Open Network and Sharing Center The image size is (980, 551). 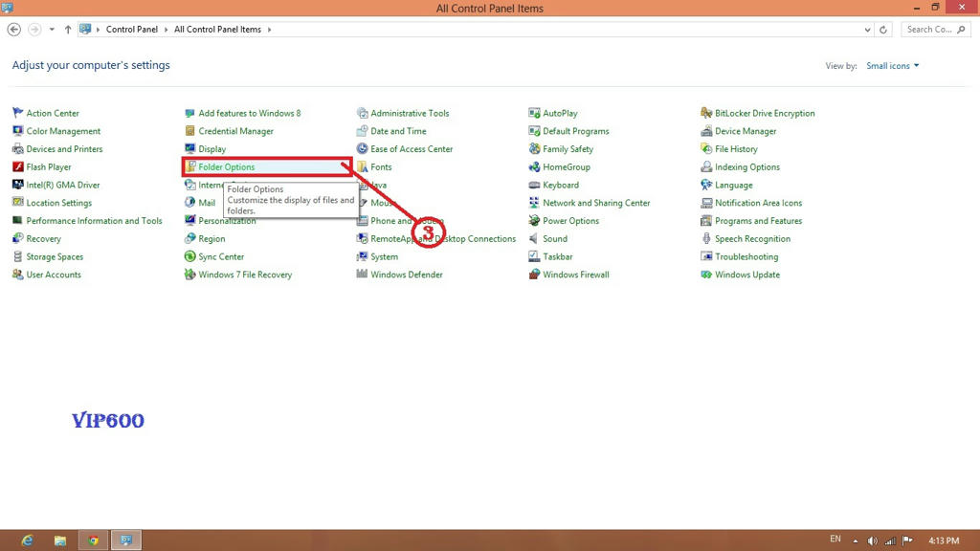click(596, 203)
